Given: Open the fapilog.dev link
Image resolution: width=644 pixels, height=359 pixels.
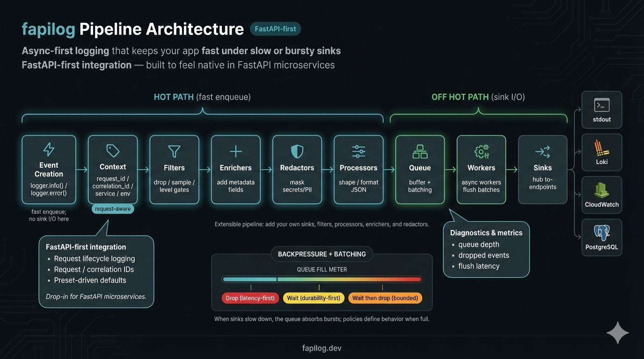Looking at the screenshot, I should pos(322,348).
